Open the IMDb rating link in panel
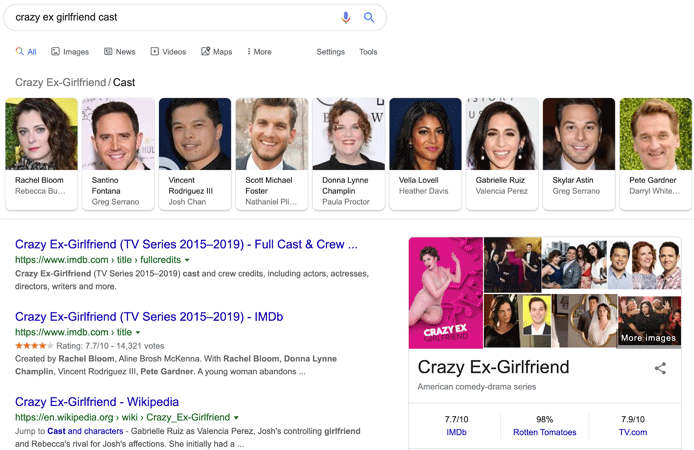Screen dimensions: 694x450 456,432
